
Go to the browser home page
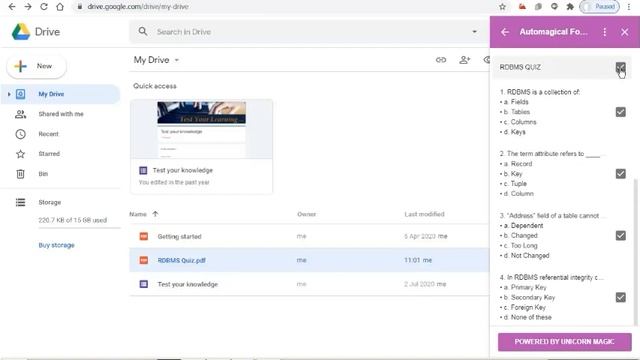coord(60,7)
